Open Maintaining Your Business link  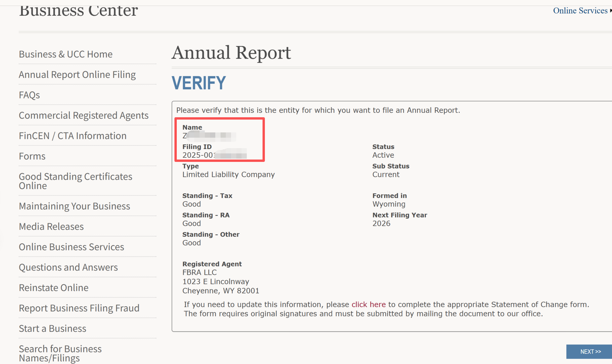point(74,206)
